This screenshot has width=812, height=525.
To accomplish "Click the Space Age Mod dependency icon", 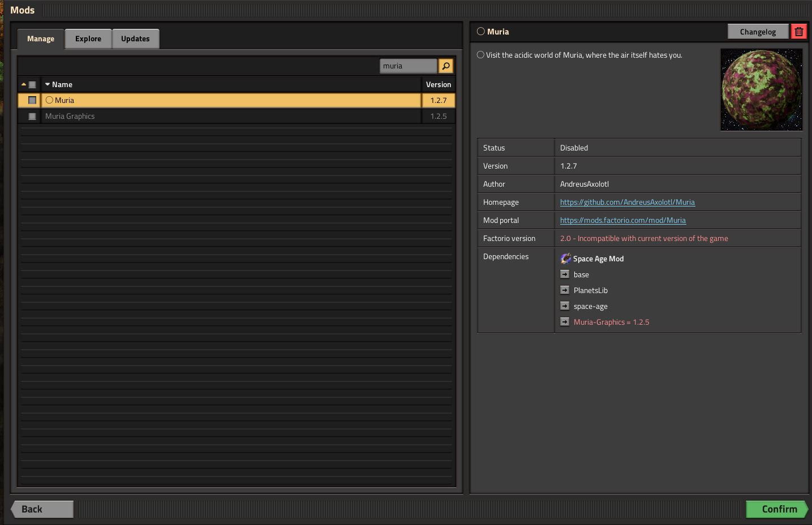I will (x=566, y=259).
